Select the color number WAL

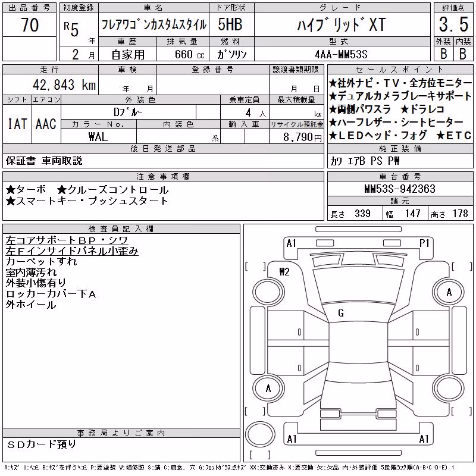pyautogui.click(x=98, y=137)
